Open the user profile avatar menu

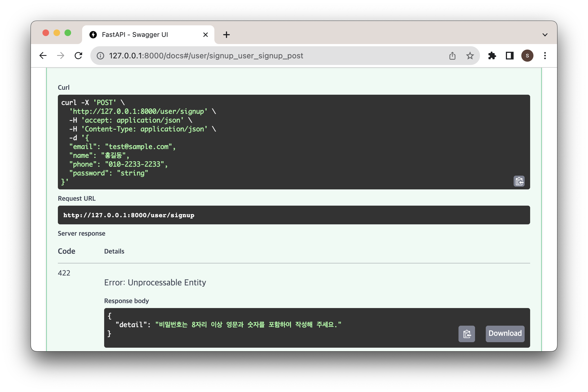527,56
